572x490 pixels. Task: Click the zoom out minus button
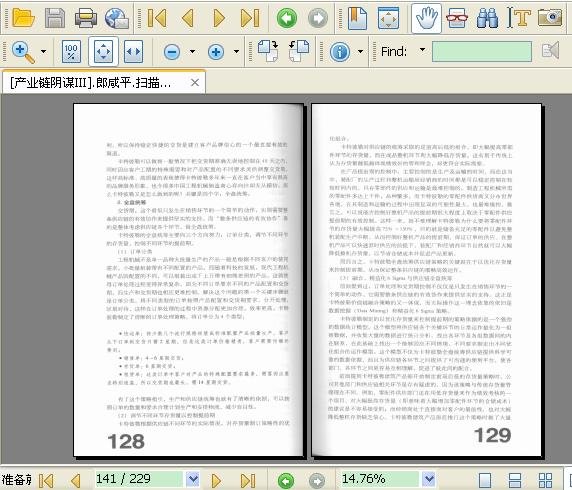tap(172, 52)
